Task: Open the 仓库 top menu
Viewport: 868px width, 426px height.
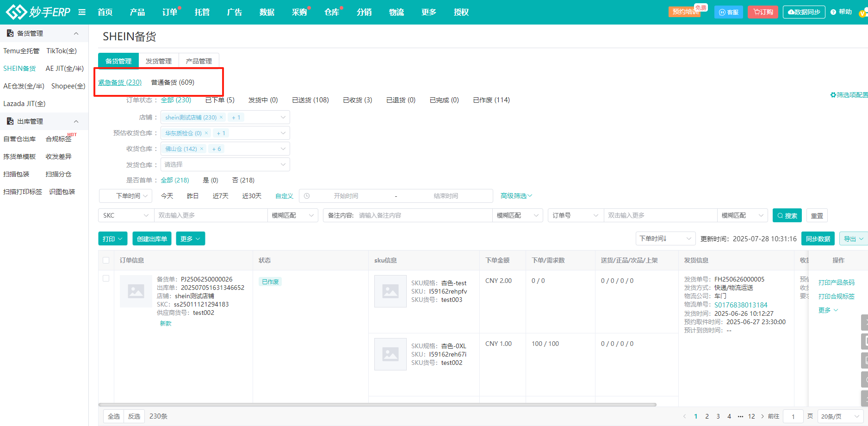Action: 332,12
